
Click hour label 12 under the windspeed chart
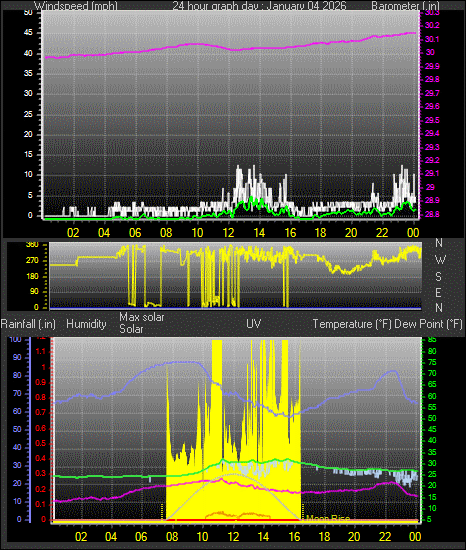pos(228,233)
